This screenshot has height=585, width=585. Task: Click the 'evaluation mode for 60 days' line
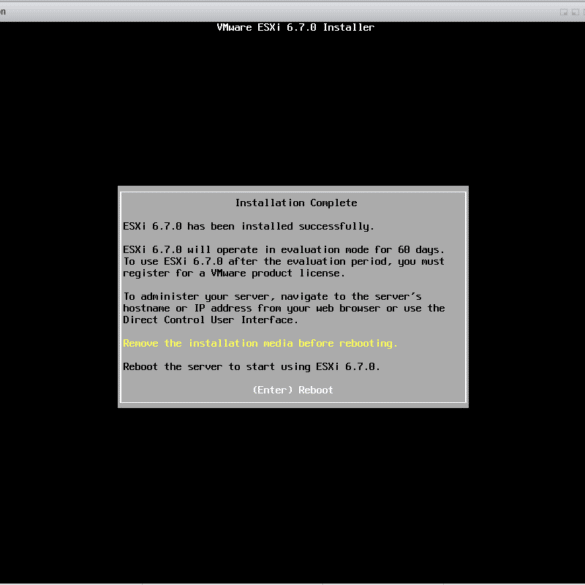tap(284, 250)
